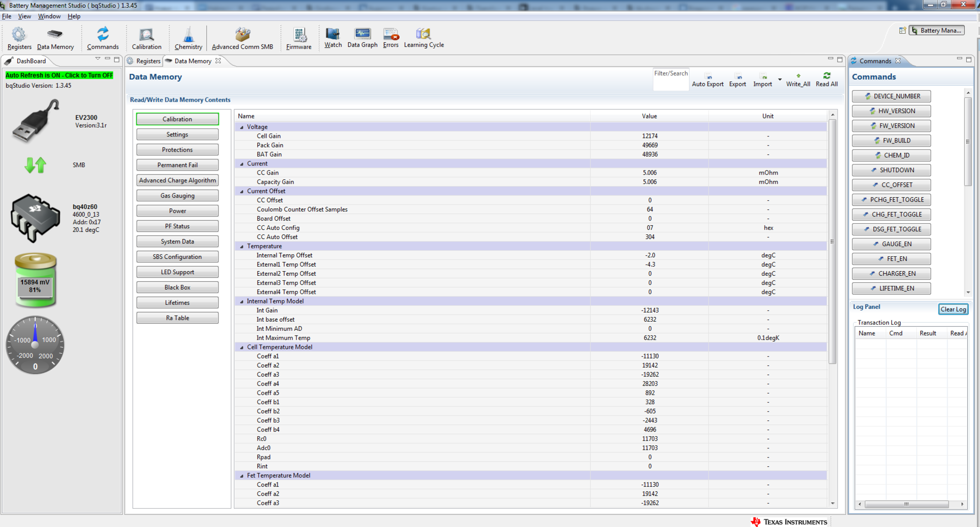Image resolution: width=980 pixels, height=527 pixels.
Task: Click the Read All refresh icon
Action: [827, 76]
